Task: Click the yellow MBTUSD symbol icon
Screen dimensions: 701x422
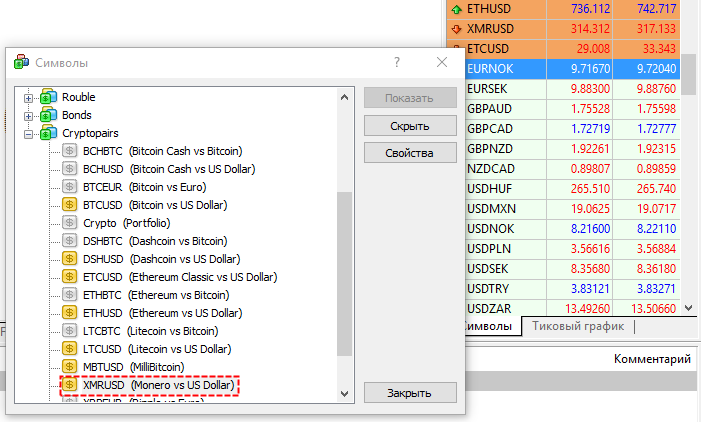Action: click(69, 367)
